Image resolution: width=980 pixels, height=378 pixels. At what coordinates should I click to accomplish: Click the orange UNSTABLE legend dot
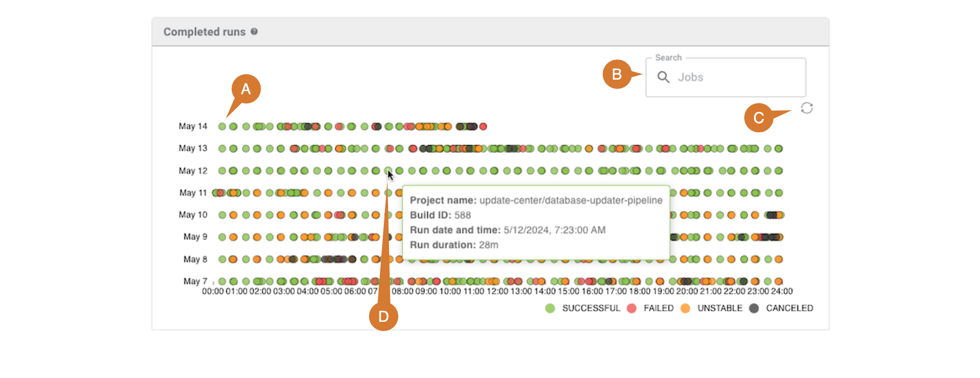(x=685, y=308)
